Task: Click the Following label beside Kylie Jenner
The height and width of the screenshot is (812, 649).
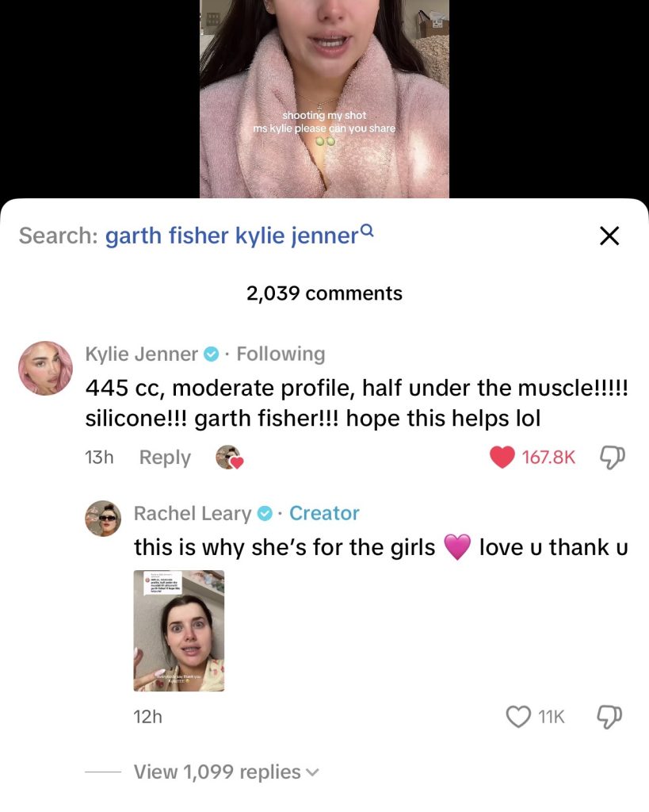Action: [x=281, y=354]
